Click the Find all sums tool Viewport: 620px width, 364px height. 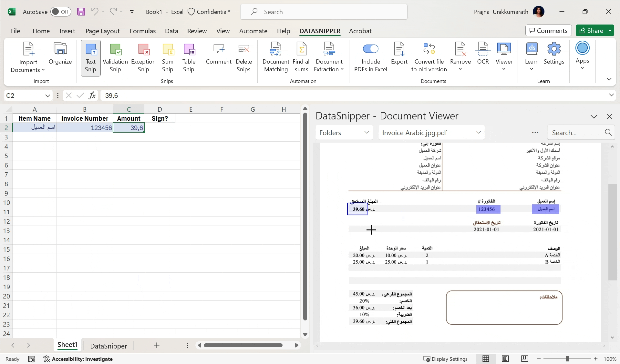(302, 57)
